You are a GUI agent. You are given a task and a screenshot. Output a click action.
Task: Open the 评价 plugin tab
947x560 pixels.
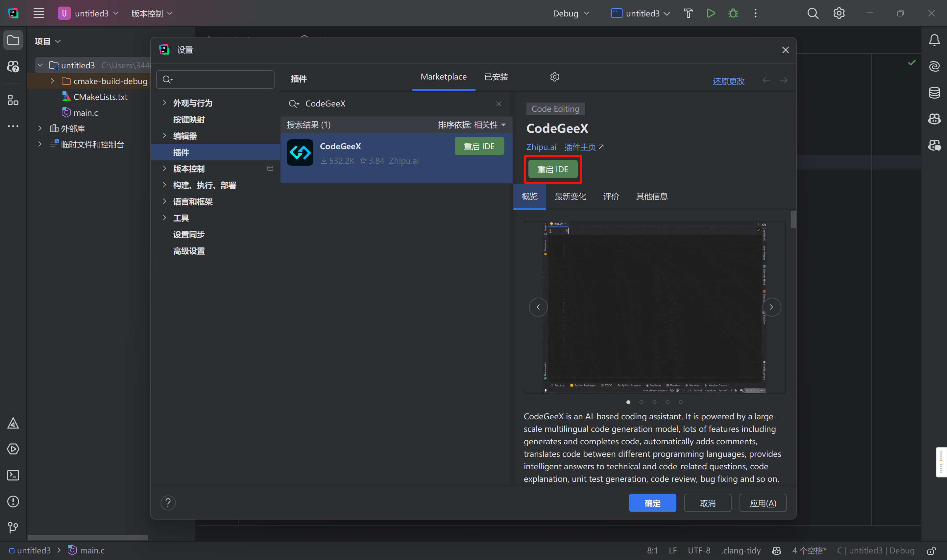tap(611, 196)
